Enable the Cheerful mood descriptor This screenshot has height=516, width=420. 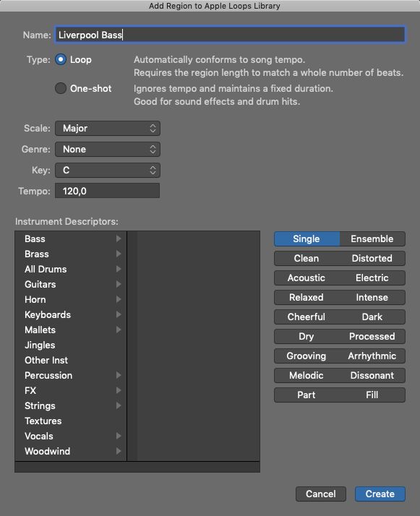[307, 317]
